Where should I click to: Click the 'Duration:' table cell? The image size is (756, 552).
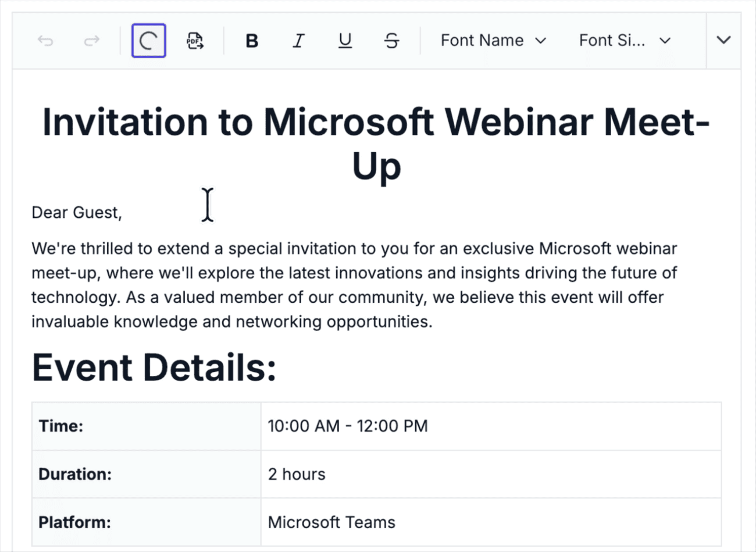coord(147,474)
